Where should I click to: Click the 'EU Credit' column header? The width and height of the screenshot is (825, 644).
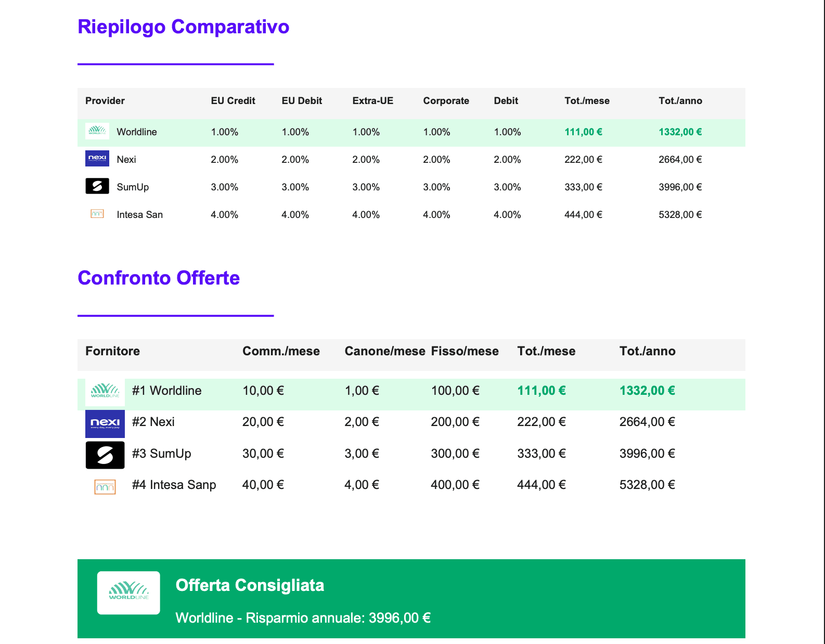[233, 101]
